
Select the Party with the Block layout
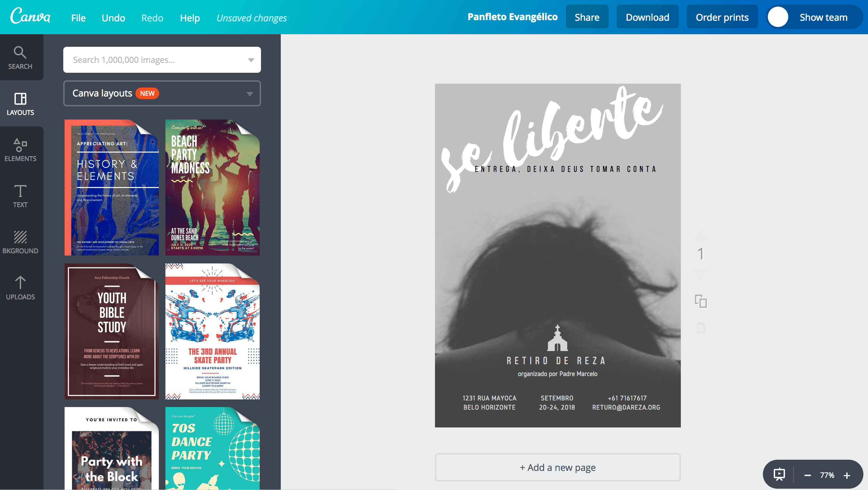(111, 448)
